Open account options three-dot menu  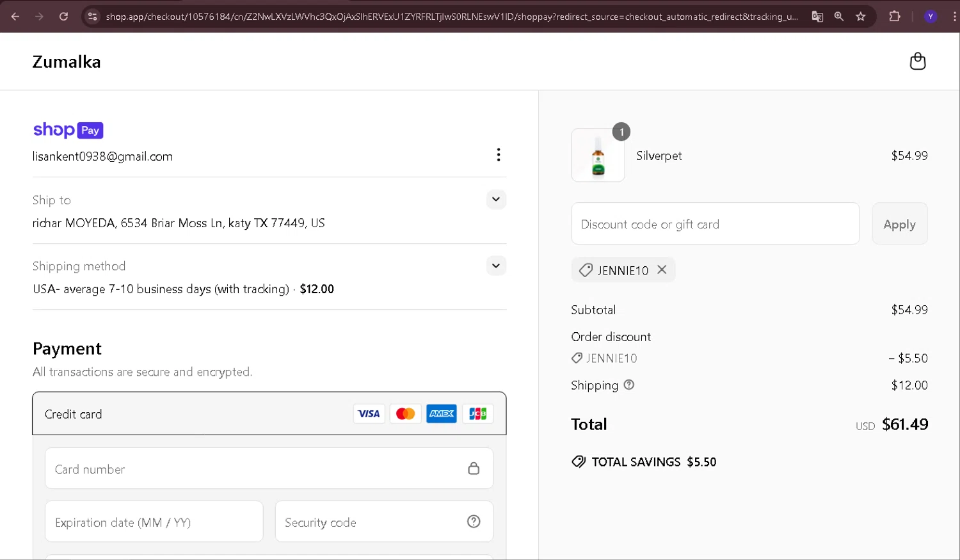tap(499, 155)
